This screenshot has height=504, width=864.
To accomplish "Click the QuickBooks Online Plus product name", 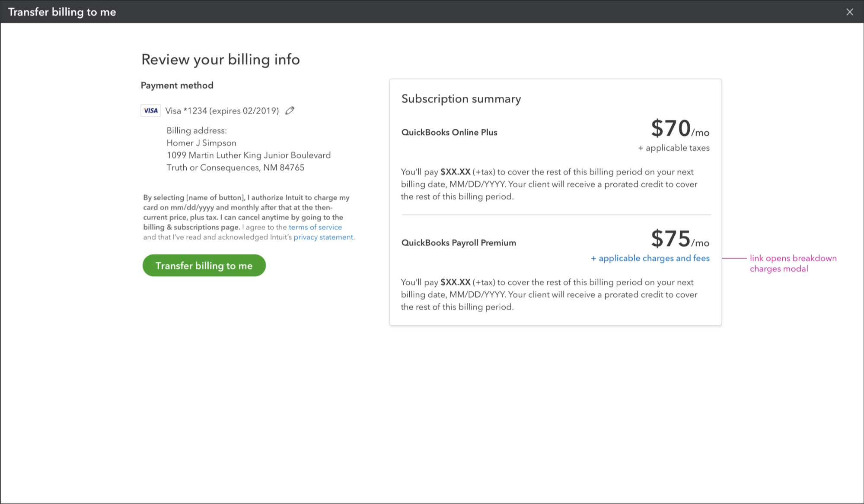I will tap(450, 133).
